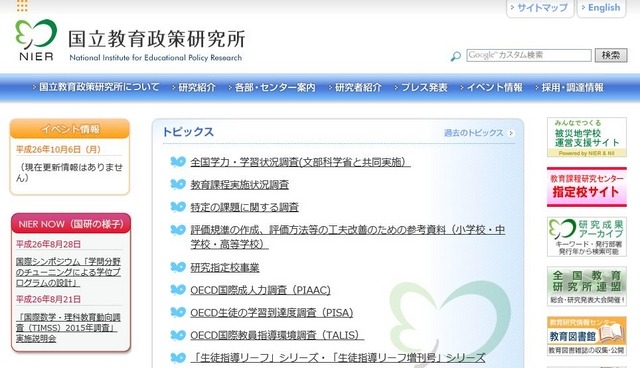Click butterfly bullet next to 評価規準の作成
The width and height of the screenshot is (640, 368).
pos(178,230)
